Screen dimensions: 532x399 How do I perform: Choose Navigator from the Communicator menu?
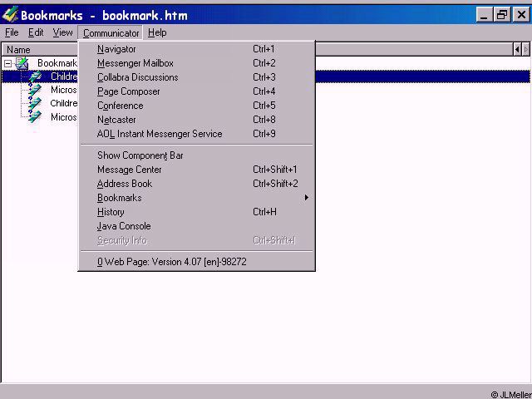[196, 49]
